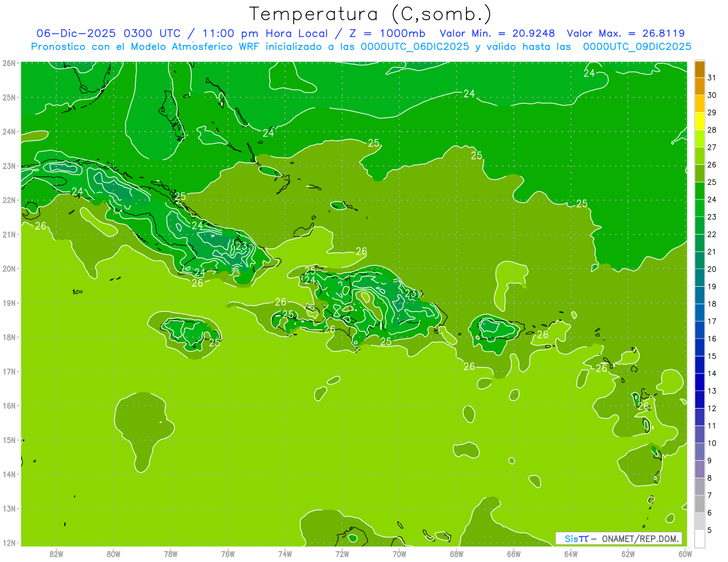The width and height of the screenshot is (728, 562).
Task: Click the '72W' longitude axis label
Action: click(342, 554)
